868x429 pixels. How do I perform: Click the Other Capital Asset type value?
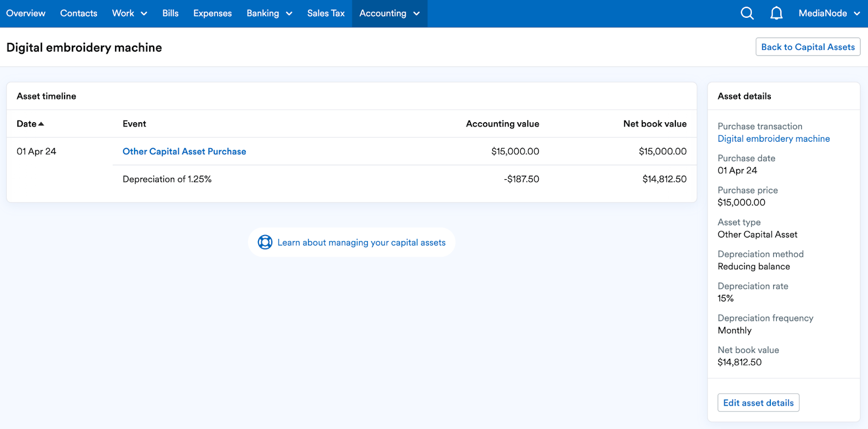click(757, 235)
